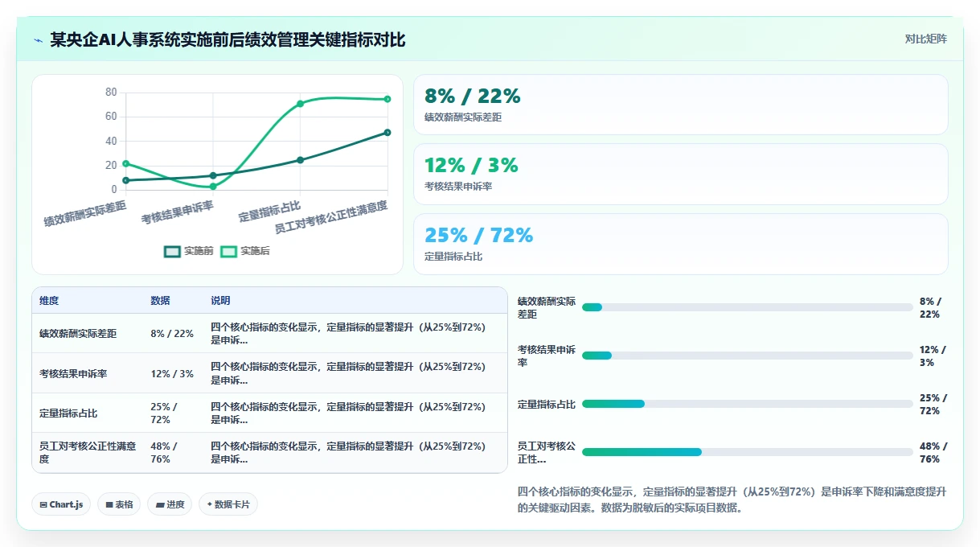Click table cell 员工对考核公正性满意度
Screen dimensions: 980x547
(88, 453)
